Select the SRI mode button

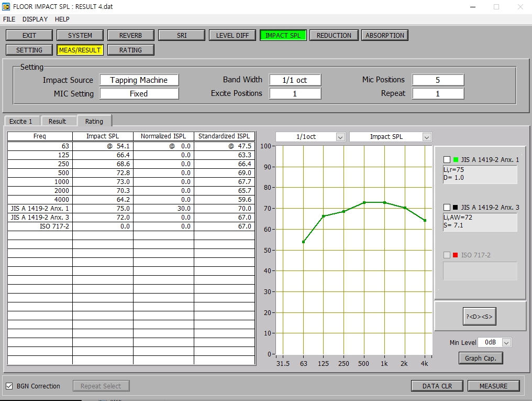(182, 35)
